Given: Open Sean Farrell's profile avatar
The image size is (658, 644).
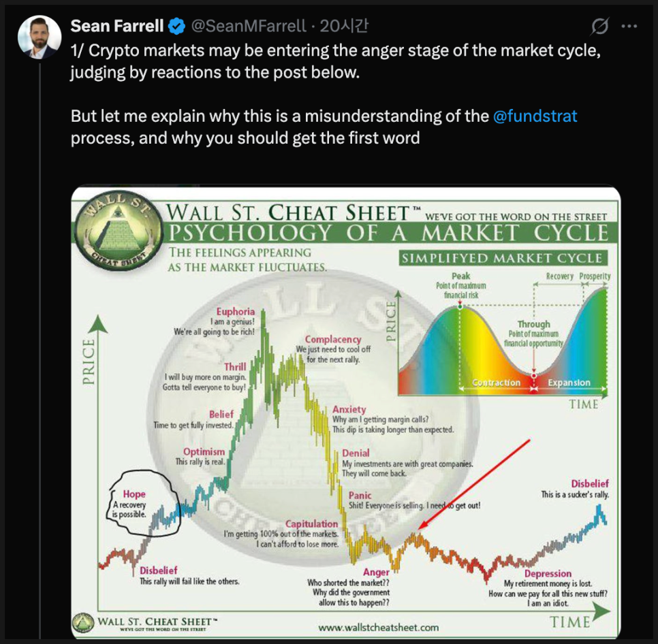Looking at the screenshot, I should [37, 37].
